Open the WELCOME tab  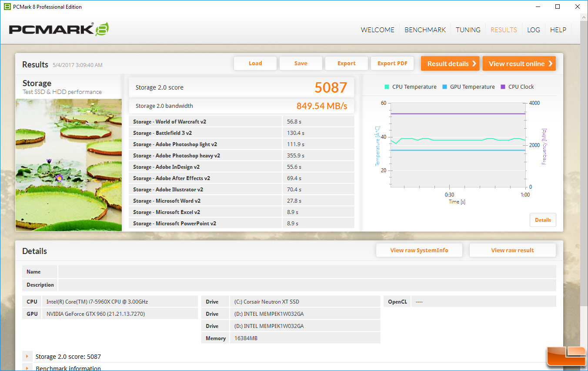pyautogui.click(x=378, y=30)
